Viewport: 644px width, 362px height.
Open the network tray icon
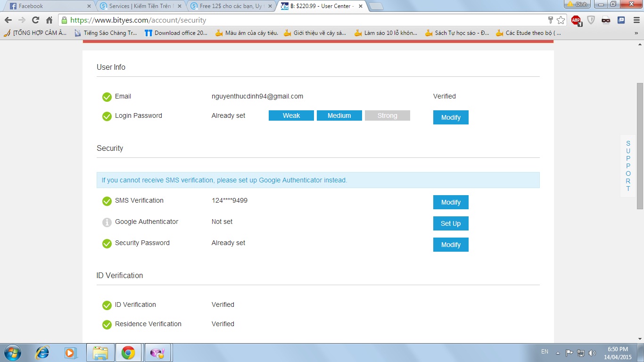(581, 353)
